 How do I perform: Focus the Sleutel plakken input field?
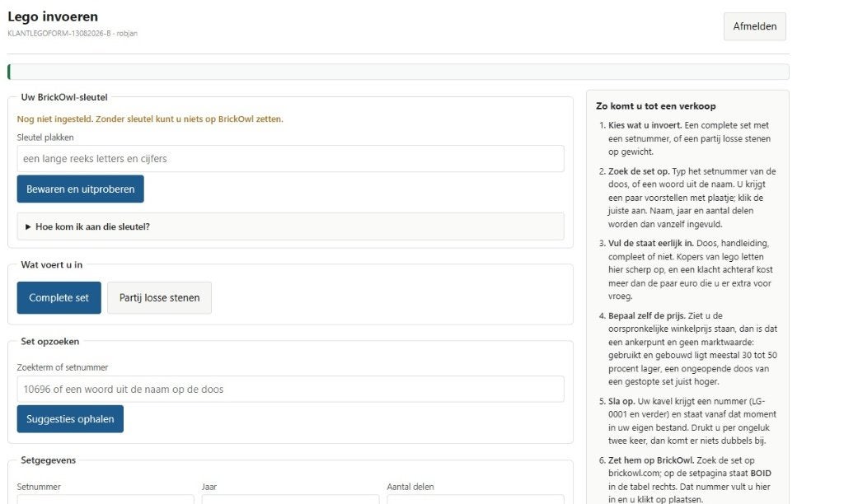[x=290, y=159]
